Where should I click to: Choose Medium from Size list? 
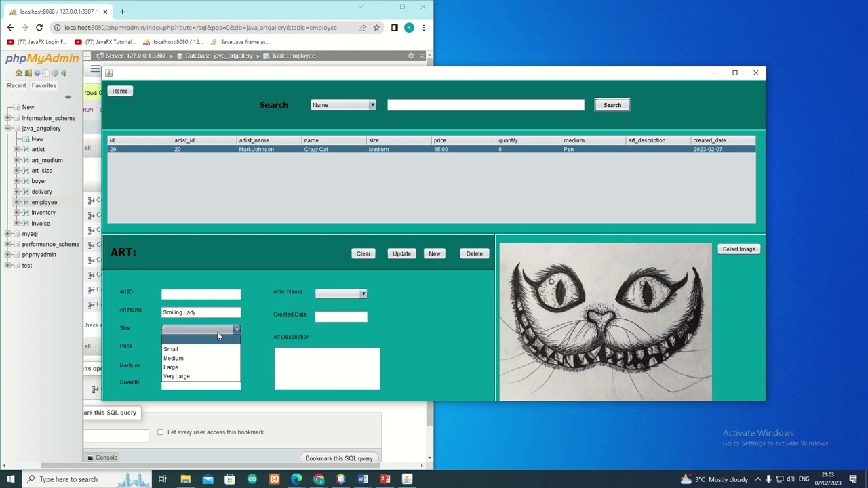click(201, 358)
